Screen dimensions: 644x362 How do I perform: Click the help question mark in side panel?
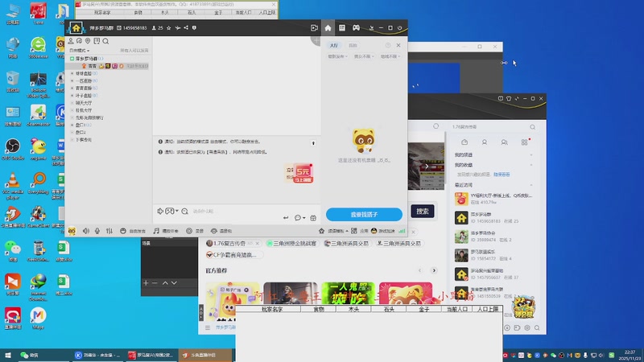tap(388, 45)
